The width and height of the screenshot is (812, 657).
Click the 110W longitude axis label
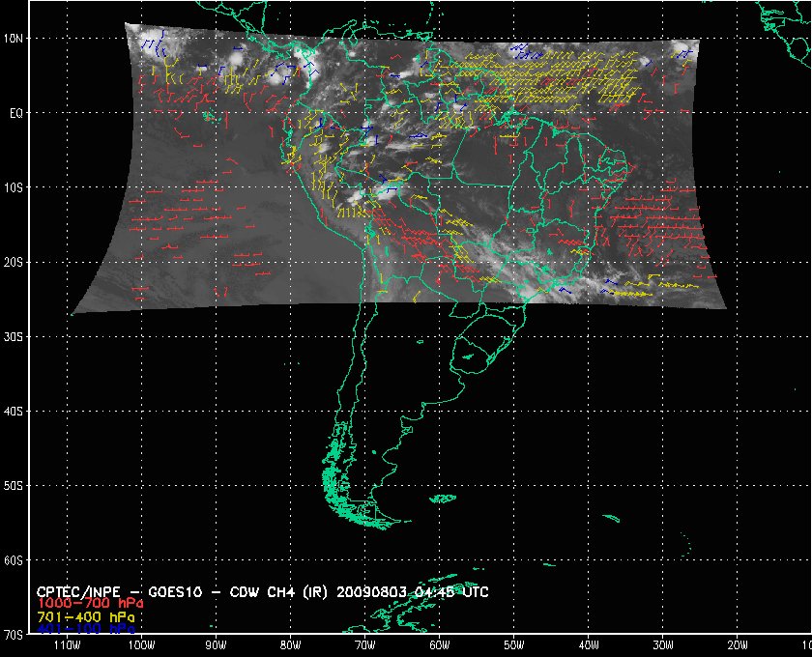[x=66, y=644]
